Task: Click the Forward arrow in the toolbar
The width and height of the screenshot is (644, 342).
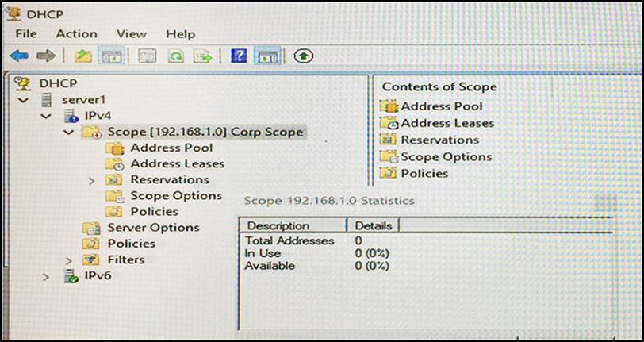Action: (x=46, y=56)
